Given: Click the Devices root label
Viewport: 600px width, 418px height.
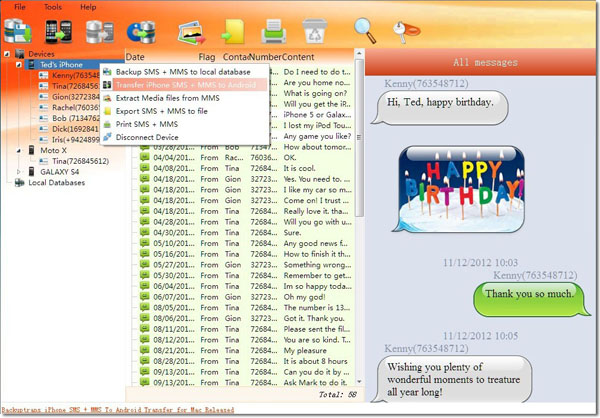Looking at the screenshot, I should pos(41,54).
